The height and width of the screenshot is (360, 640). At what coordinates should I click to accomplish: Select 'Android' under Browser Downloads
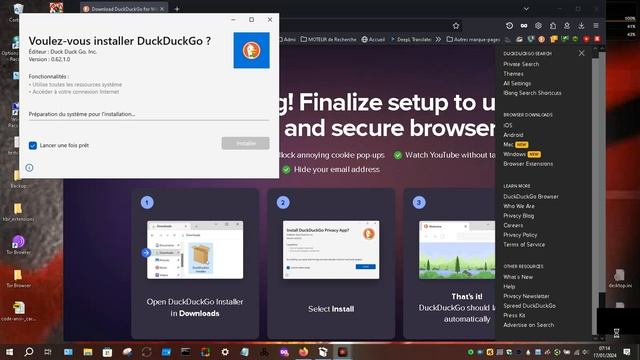(513, 135)
